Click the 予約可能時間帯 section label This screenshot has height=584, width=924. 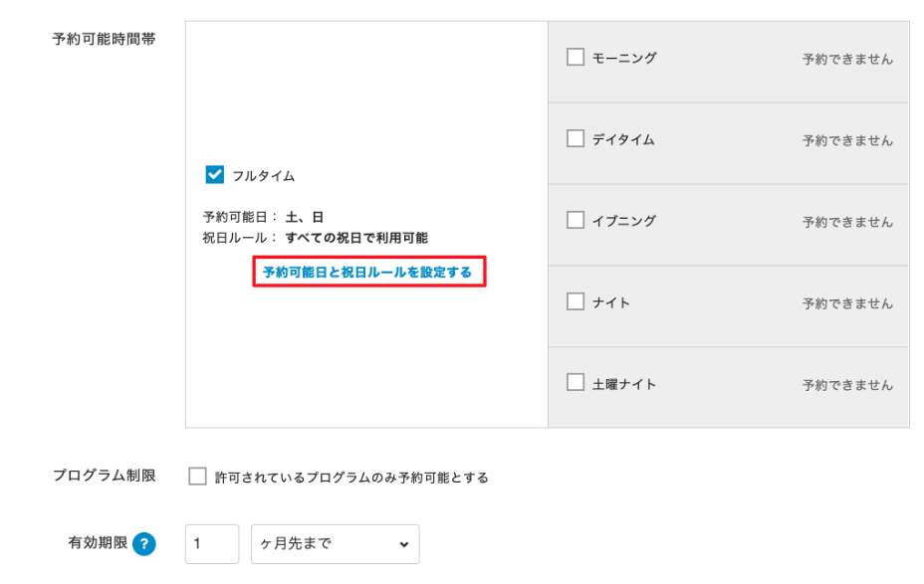pos(104,39)
